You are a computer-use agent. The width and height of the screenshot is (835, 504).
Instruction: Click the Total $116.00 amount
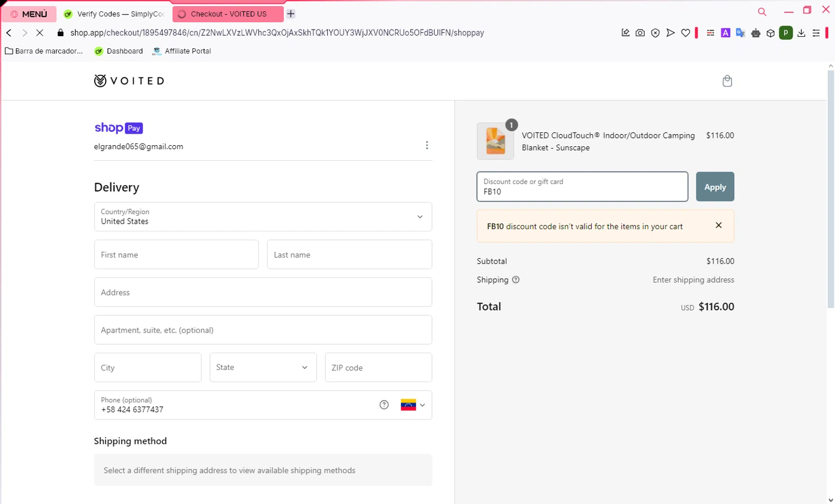[716, 307]
